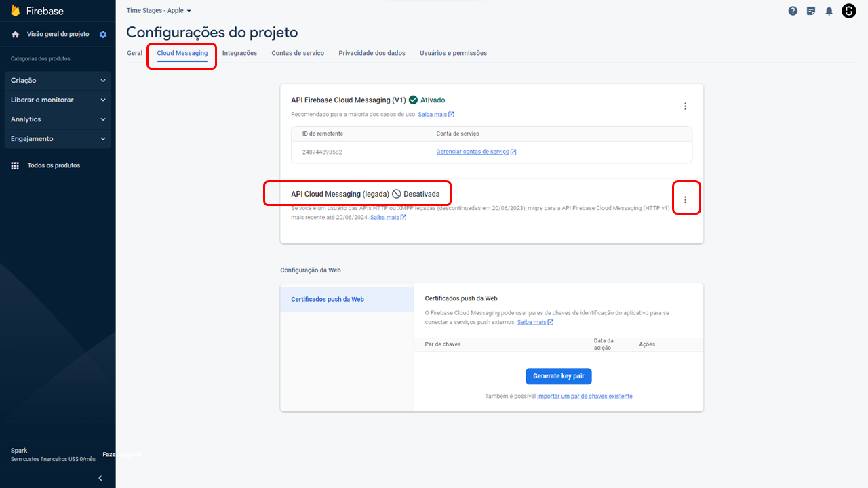Screen dimensions: 868x488
Task: Click the Spark plan label
Action: click(x=19, y=451)
